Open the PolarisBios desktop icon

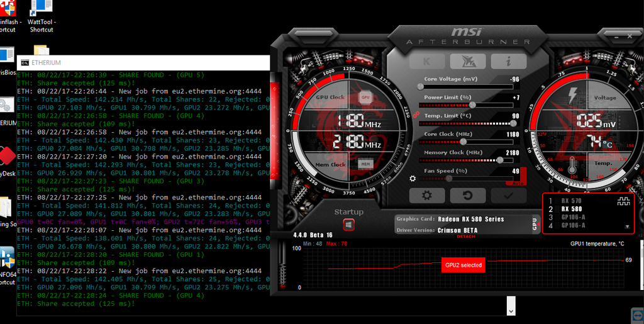(x=7, y=62)
